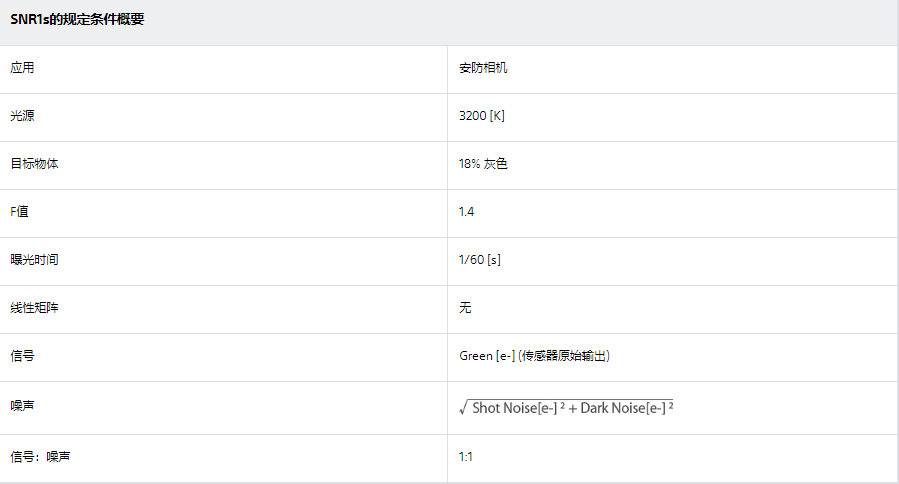This screenshot has height=484, width=899.
Task: Click the Green [e-] signal description
Action: pyautogui.click(x=534, y=356)
